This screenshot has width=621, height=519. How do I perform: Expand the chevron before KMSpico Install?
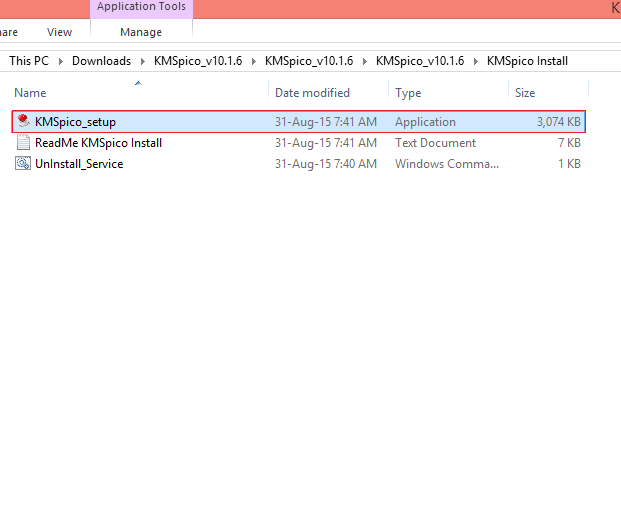point(475,61)
